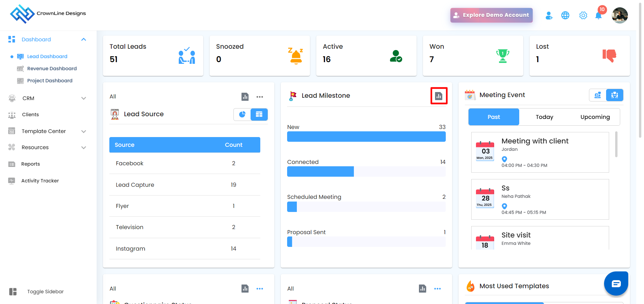Click location pin on Neha Pathak meeting
Screen dimensions: 644x304
pyautogui.click(x=504, y=206)
